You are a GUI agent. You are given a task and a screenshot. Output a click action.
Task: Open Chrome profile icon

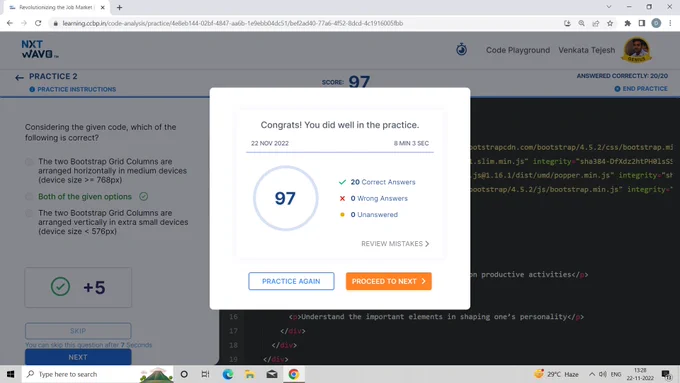pos(656,23)
